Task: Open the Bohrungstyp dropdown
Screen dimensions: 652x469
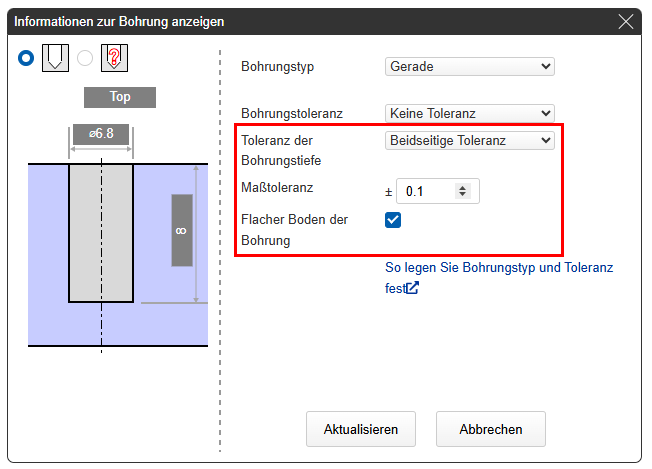Action: (469, 67)
